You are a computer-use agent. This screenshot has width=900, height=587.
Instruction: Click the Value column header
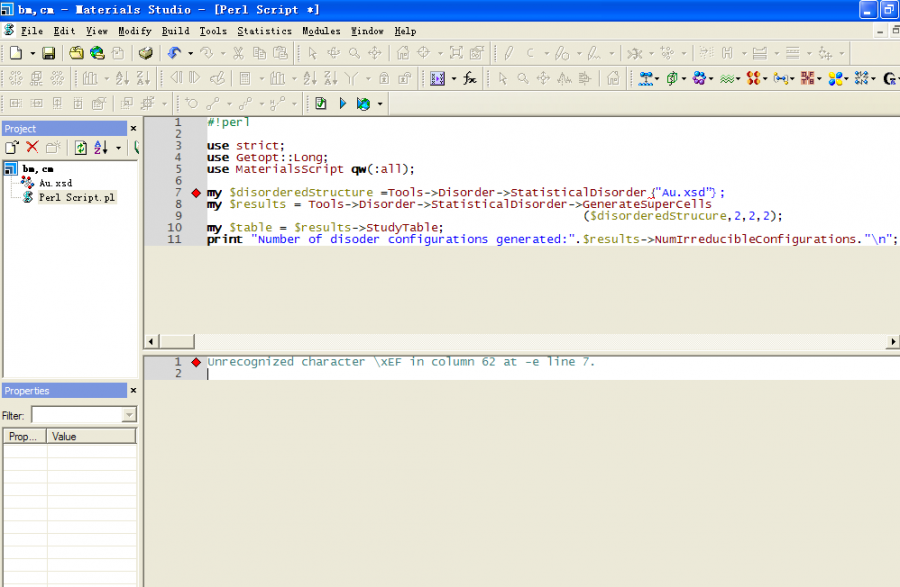pyautogui.click(x=91, y=437)
